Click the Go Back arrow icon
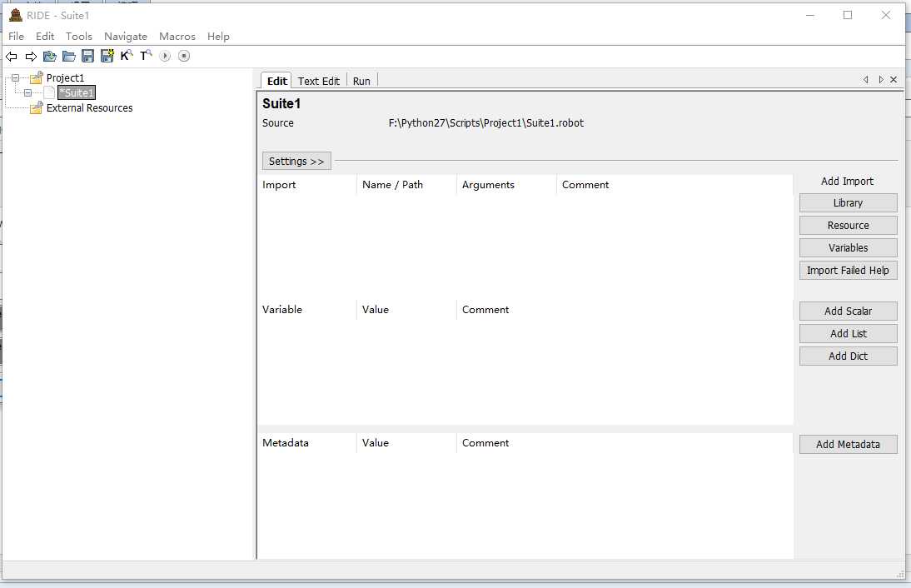The image size is (911, 588). point(12,57)
